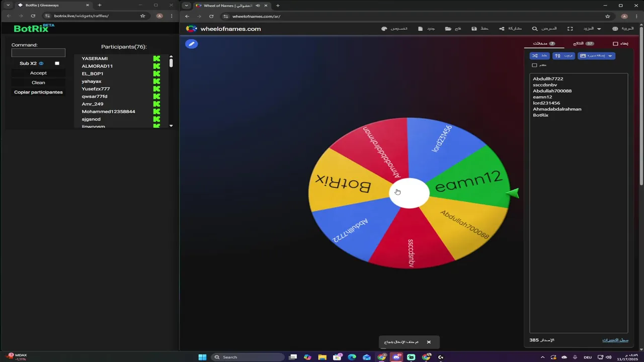Click the Command input field in BotRix
Viewport: 644px width, 362px height.
38,53
